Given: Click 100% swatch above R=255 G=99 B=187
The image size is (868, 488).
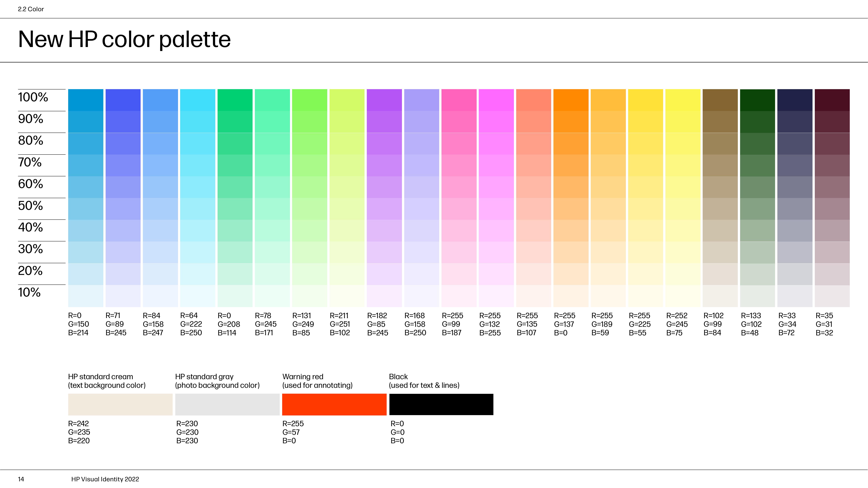Looking at the screenshot, I should [459, 100].
